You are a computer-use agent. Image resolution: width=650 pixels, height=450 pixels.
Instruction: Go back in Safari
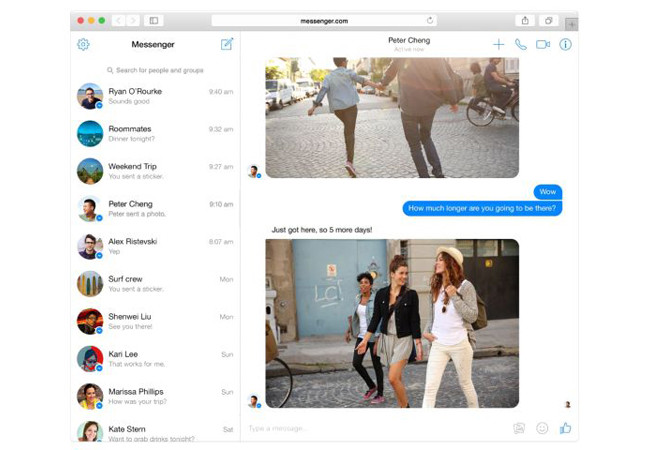tap(119, 21)
